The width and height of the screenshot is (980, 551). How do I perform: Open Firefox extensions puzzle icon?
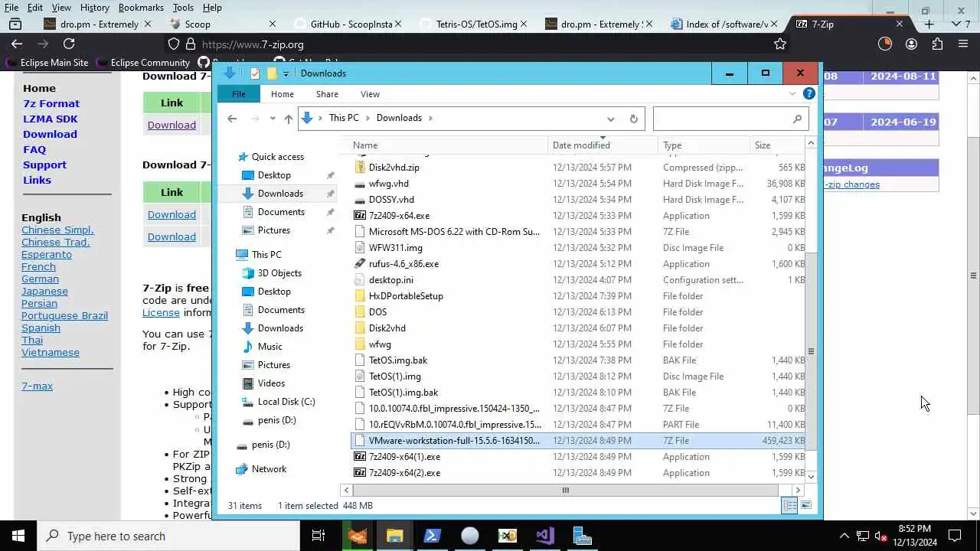tap(937, 44)
